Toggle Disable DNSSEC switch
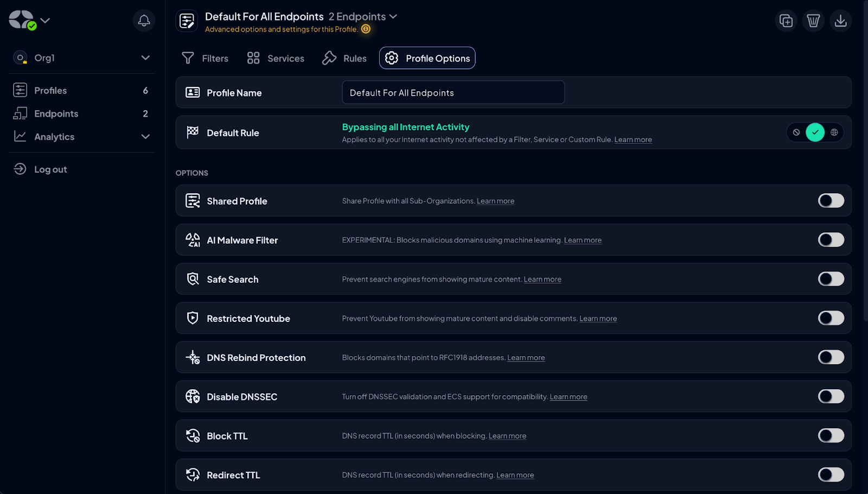This screenshot has height=494, width=868. pos(831,396)
